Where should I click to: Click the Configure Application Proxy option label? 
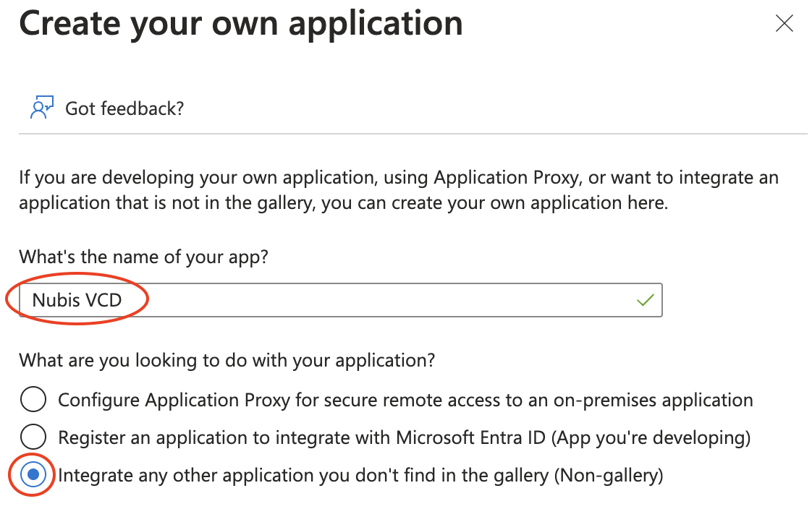point(405,400)
